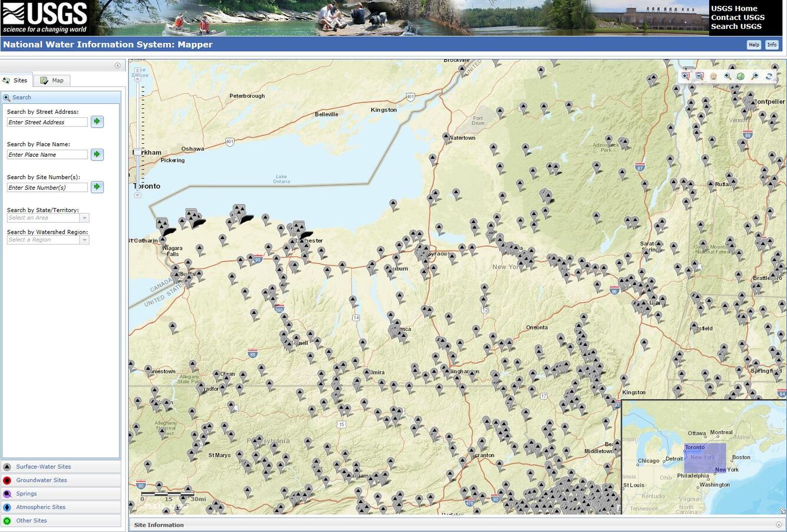Submit street address search green arrow
The height and width of the screenshot is (532, 787).
click(x=97, y=121)
